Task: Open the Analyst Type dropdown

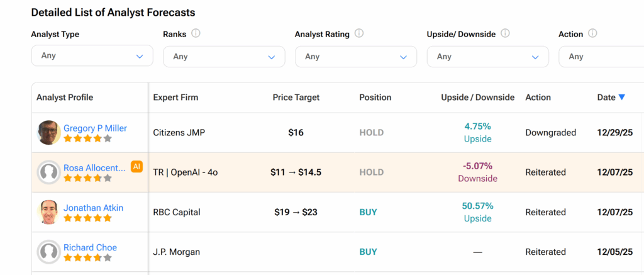Action: (x=92, y=56)
